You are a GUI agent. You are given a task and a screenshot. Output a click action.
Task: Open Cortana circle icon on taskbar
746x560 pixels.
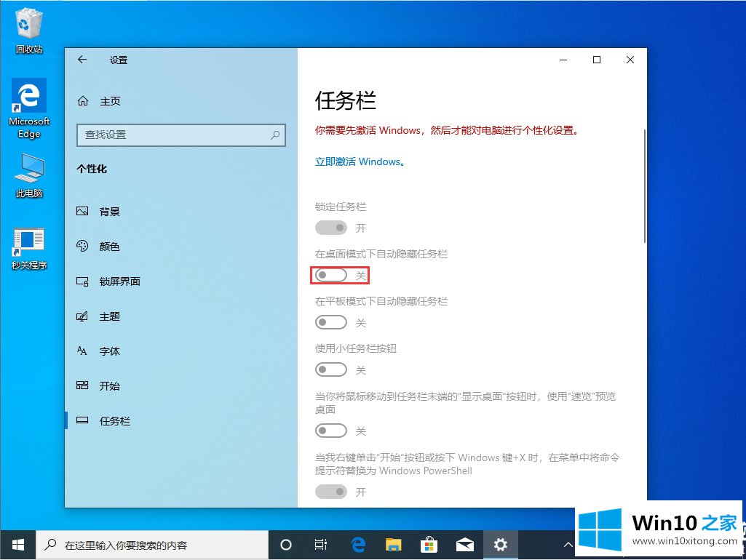point(286,545)
